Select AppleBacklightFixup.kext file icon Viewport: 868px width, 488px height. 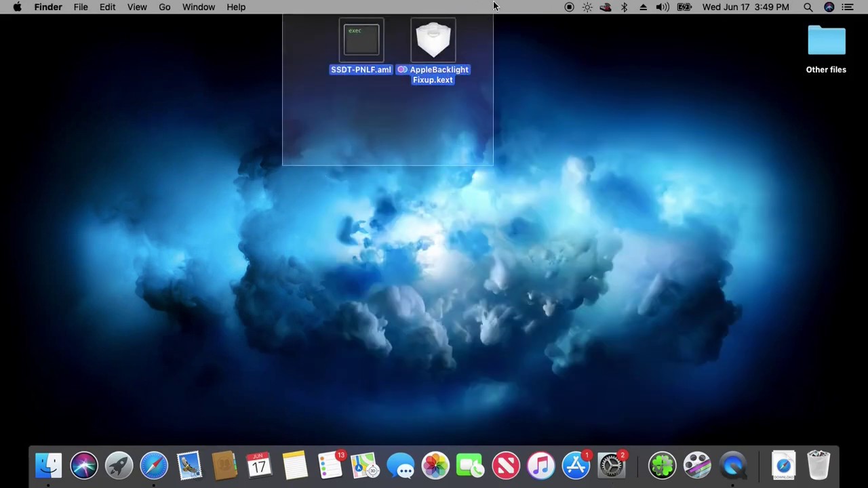tap(433, 41)
